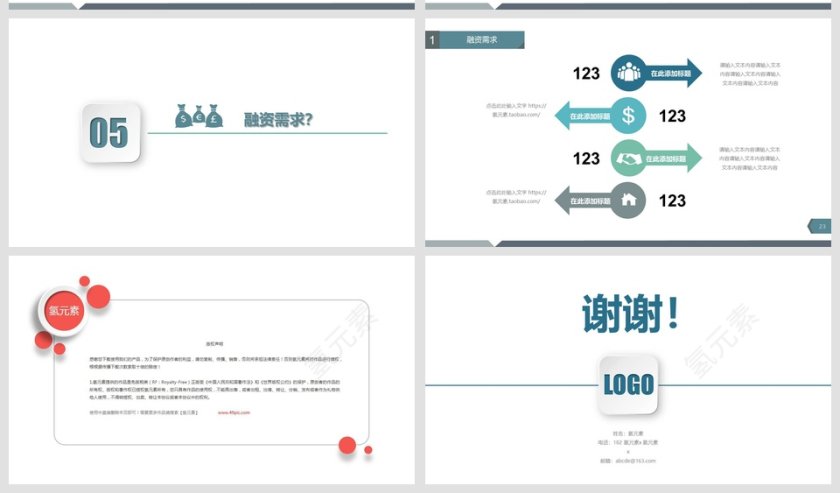This screenshot has height=493, width=840.
Task: Click the dollar sign circle icon
Action: [x=628, y=115]
